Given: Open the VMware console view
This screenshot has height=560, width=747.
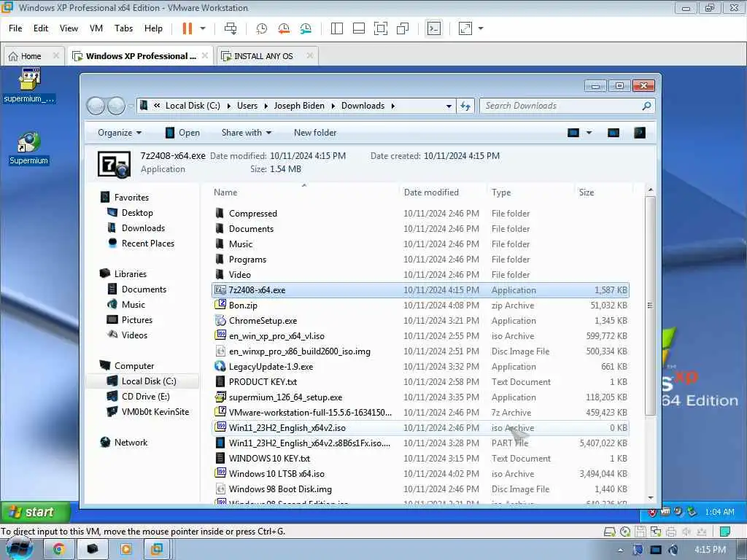Looking at the screenshot, I should [x=434, y=28].
